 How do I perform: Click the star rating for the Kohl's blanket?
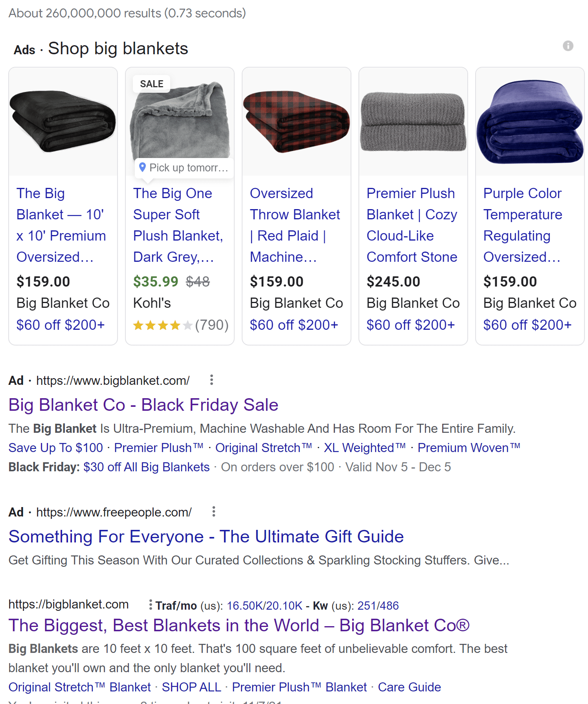click(162, 325)
